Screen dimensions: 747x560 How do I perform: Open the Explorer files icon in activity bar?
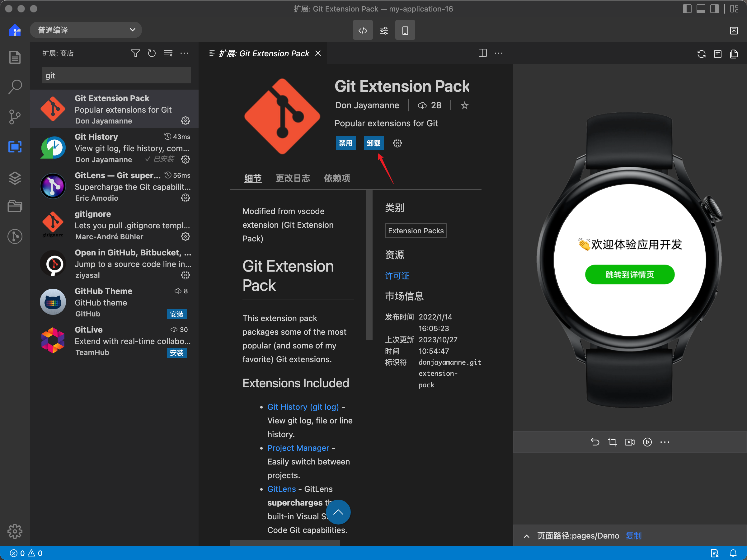tap(15, 57)
